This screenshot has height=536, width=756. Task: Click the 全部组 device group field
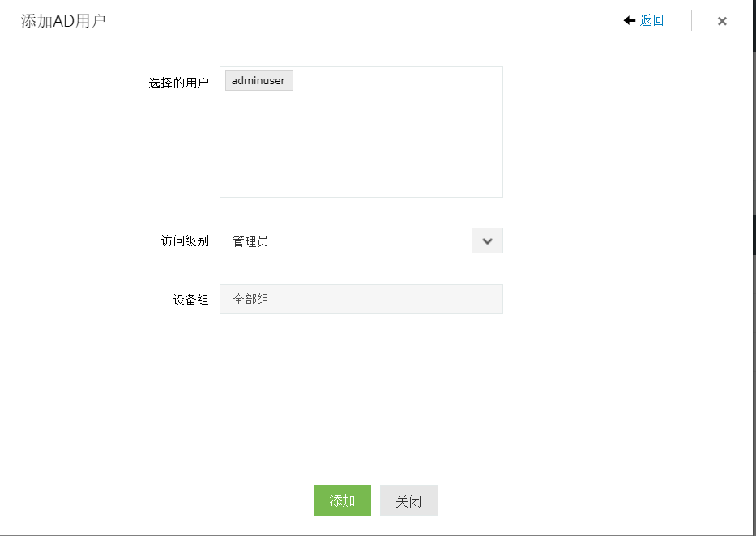361,299
